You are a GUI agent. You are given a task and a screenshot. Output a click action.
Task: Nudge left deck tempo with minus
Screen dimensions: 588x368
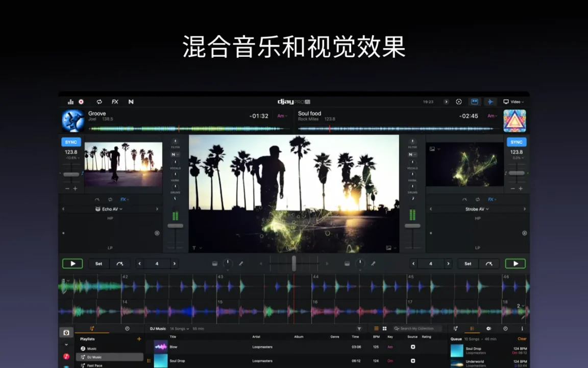67,189
